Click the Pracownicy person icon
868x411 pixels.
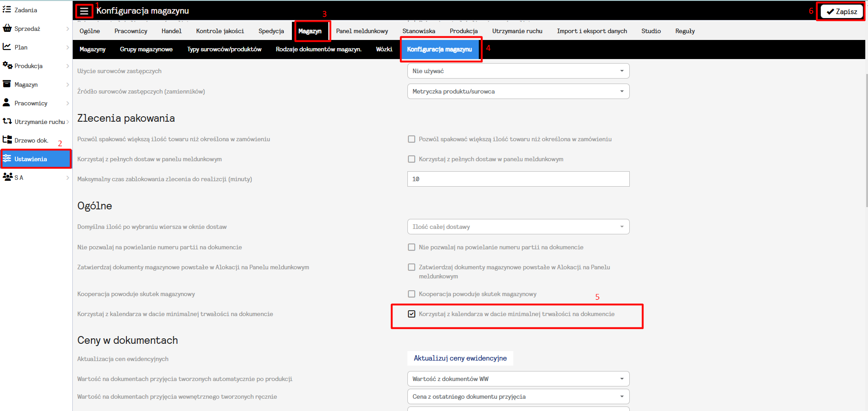(7, 103)
